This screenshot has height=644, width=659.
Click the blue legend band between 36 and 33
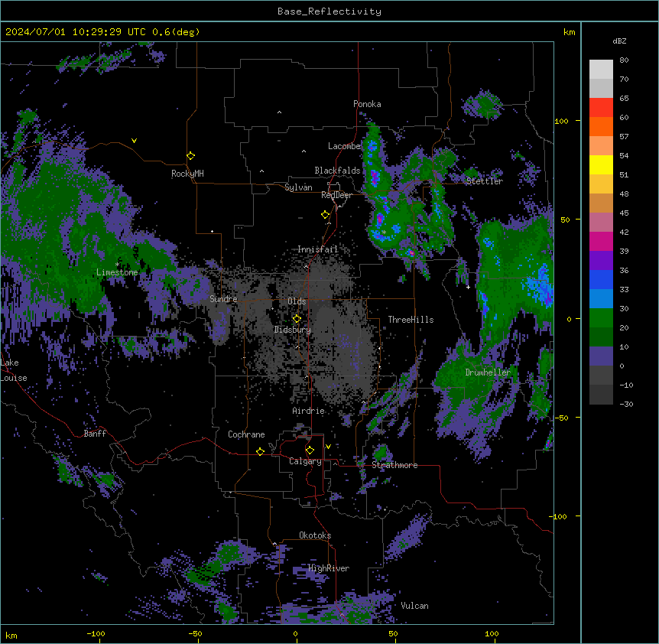coord(601,279)
